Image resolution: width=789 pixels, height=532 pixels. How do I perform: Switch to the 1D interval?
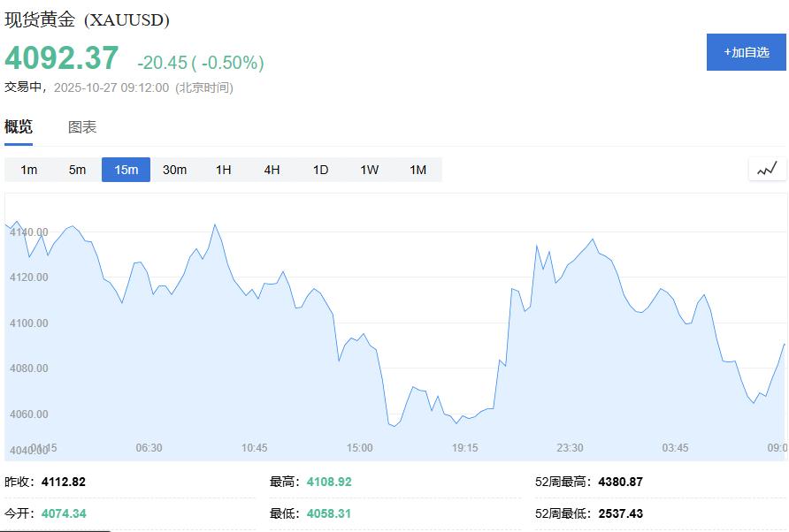point(318,169)
